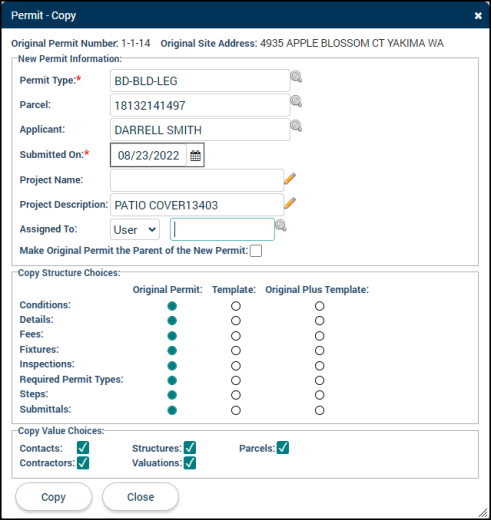The image size is (491, 520).
Task: Select Original Permit for Steps
Action: (x=172, y=395)
